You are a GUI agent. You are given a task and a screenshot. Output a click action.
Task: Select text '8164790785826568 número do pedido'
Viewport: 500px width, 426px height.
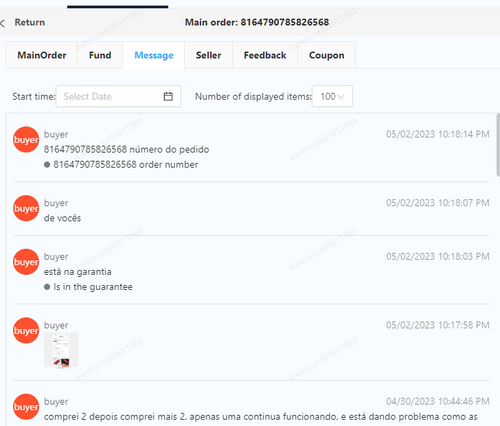(126, 149)
